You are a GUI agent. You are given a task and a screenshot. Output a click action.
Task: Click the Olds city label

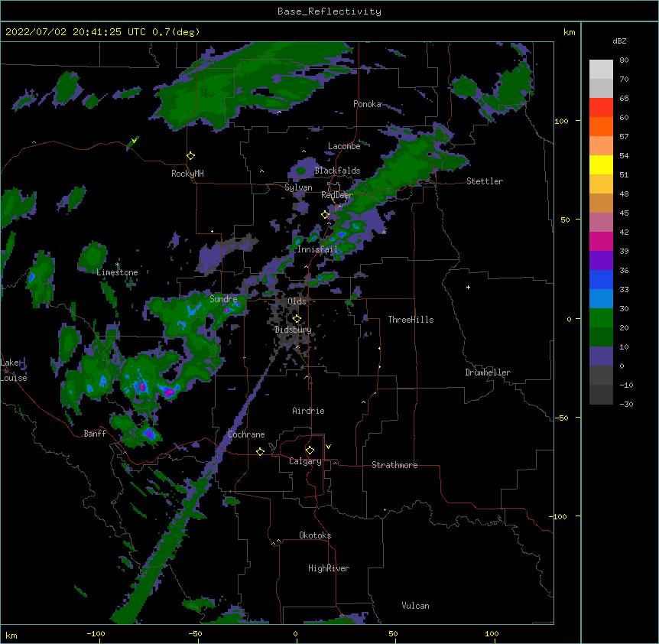coord(297,301)
